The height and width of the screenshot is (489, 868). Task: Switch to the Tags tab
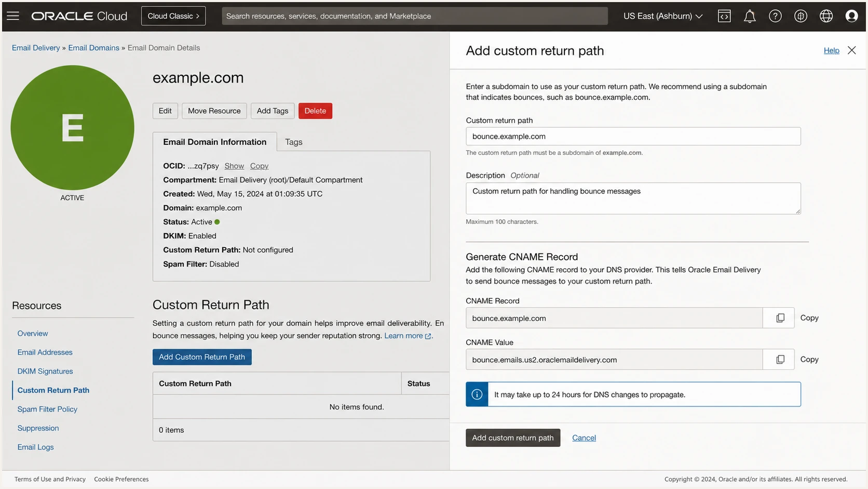pos(293,142)
